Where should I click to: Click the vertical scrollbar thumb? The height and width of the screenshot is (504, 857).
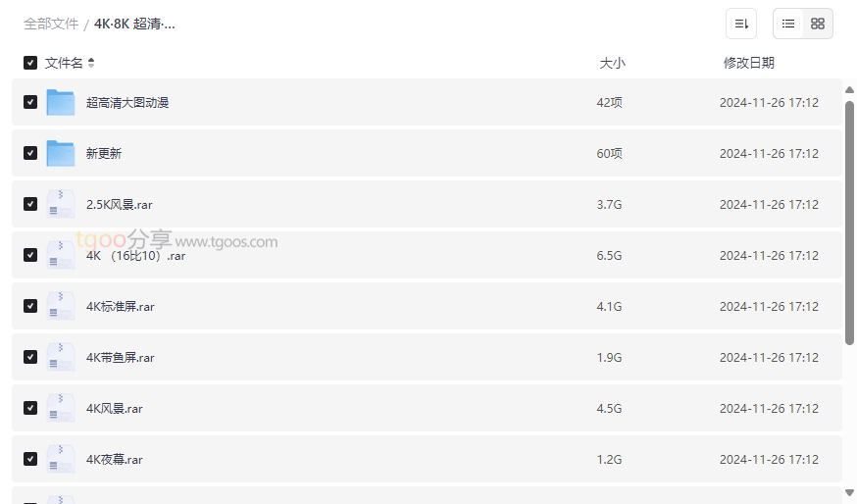click(849, 223)
